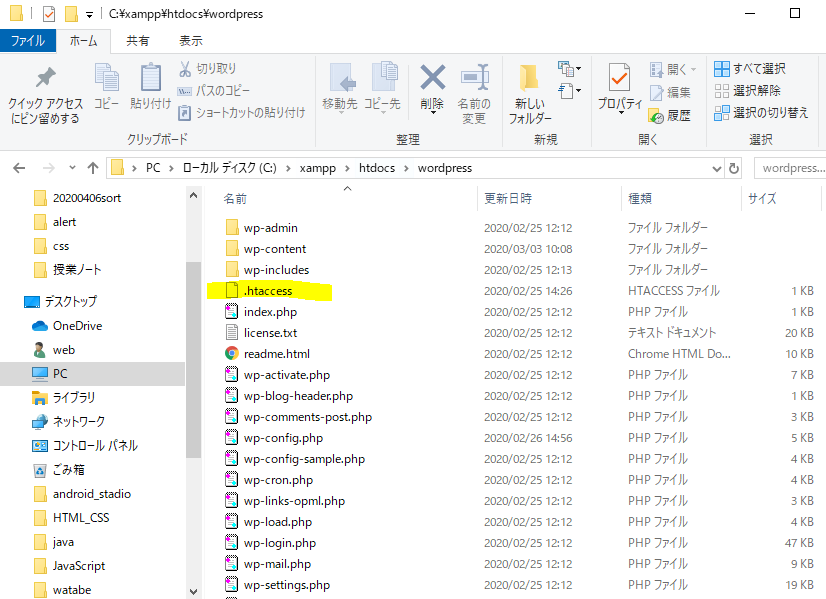This screenshot has height=599, width=826.
Task: Click Select all (すべて選択)
Action: click(750, 68)
